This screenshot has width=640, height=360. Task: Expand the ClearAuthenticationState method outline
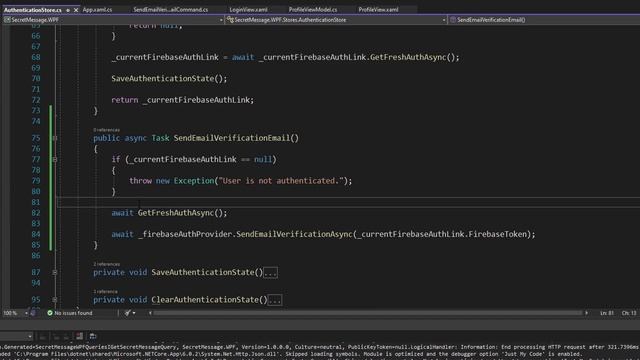click(55, 300)
